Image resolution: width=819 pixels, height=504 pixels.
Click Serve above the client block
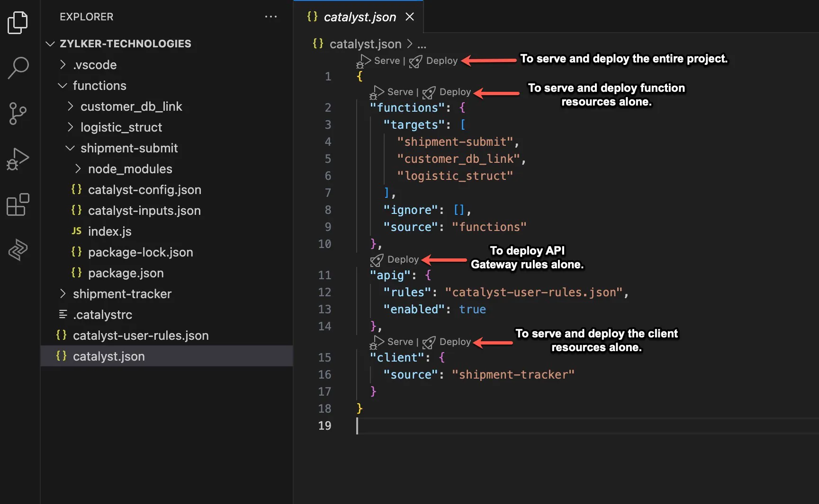400,342
